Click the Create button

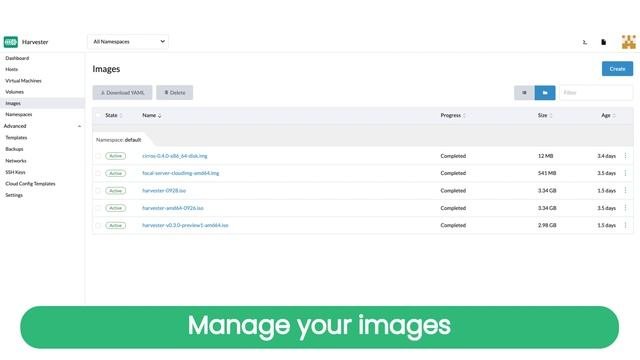click(617, 69)
